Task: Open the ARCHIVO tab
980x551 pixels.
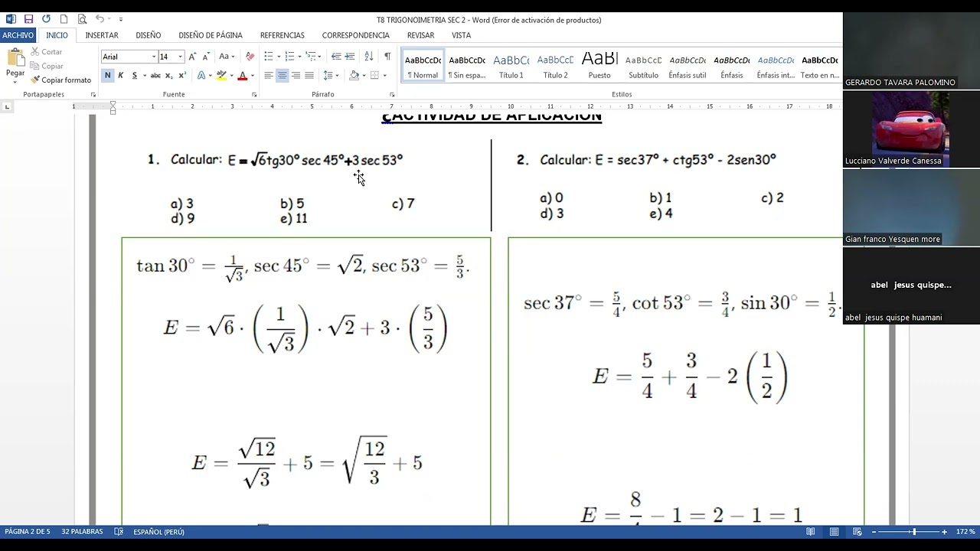Action: (18, 35)
